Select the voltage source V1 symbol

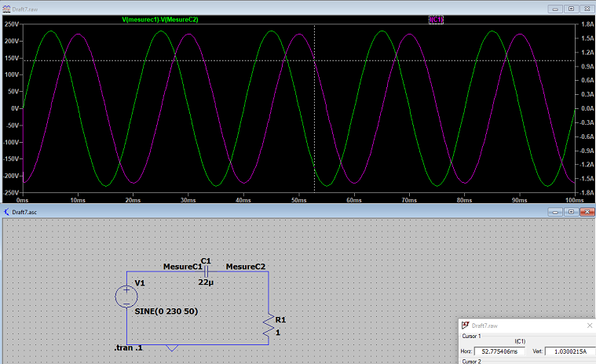(x=126, y=297)
